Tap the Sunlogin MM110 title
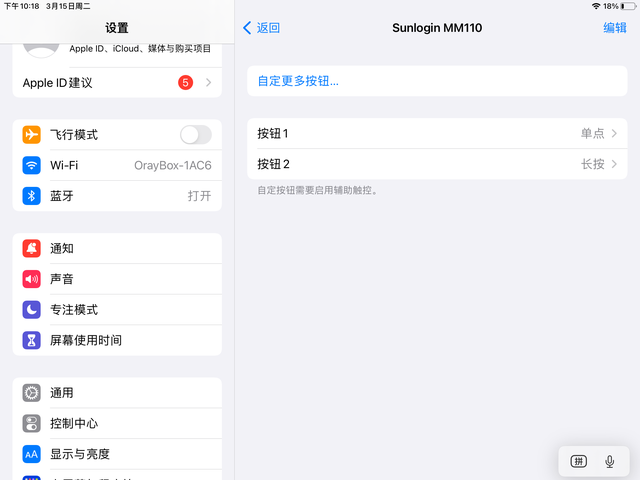The image size is (640, 480). tap(437, 28)
